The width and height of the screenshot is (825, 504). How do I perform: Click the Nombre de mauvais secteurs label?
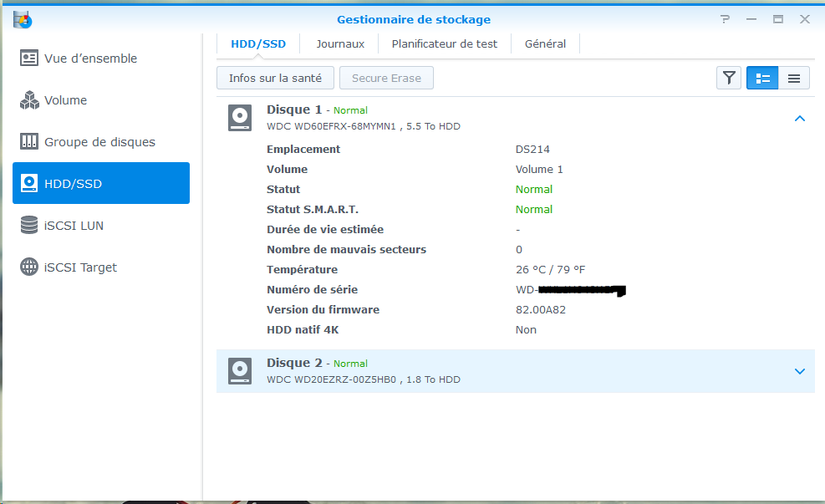click(x=346, y=249)
